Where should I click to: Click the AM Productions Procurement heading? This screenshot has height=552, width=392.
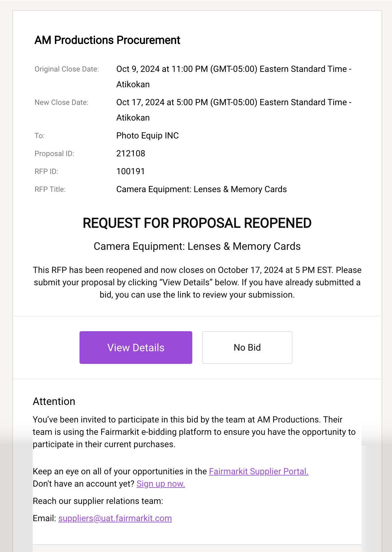(107, 40)
